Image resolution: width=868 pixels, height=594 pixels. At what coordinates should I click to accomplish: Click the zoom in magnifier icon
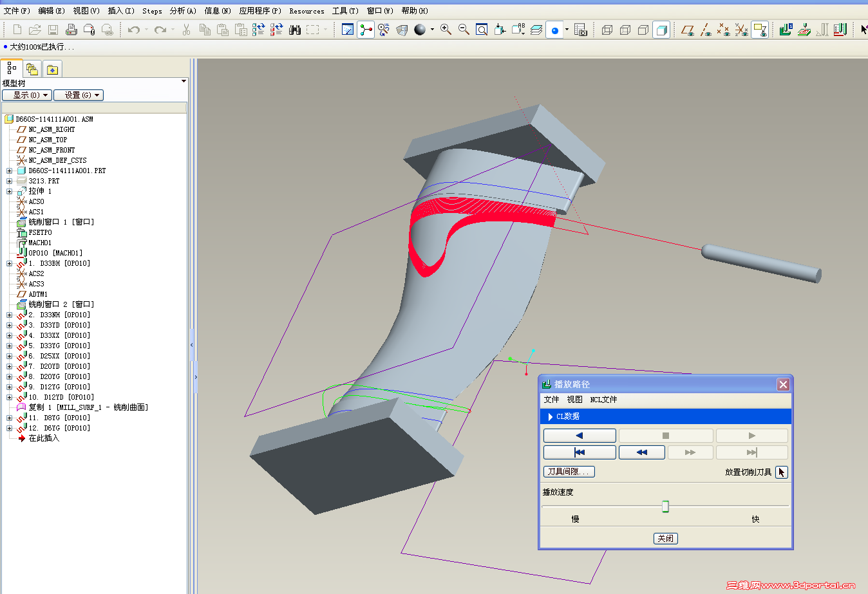pyautogui.click(x=446, y=30)
